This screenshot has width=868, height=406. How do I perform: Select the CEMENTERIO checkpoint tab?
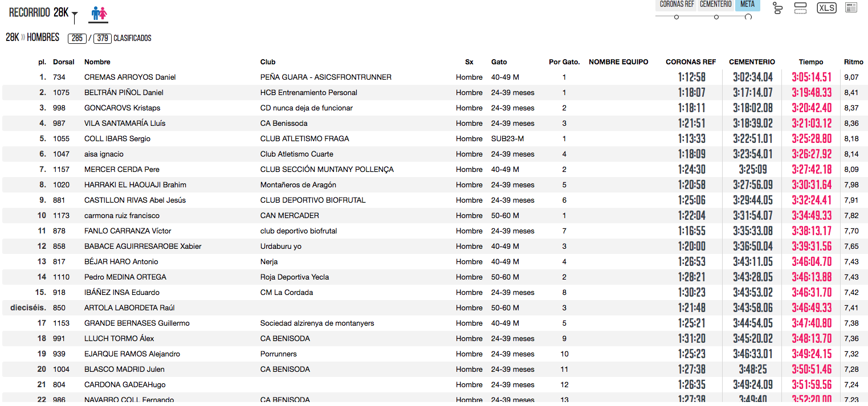pyautogui.click(x=716, y=5)
